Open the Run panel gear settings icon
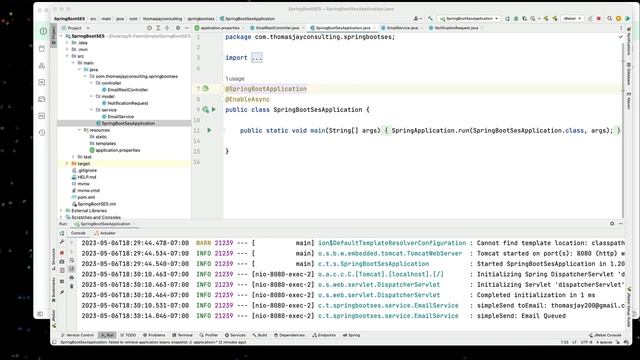The height and width of the screenshot is (360, 640). [x=612, y=224]
